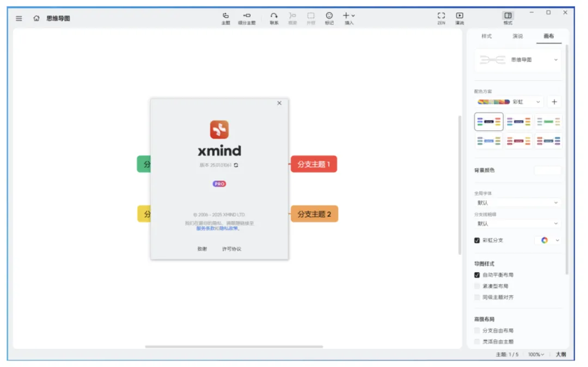Viewport: 588px width, 367px height.
Task: Insert a subtopic from the toolbar
Action: pos(247,19)
